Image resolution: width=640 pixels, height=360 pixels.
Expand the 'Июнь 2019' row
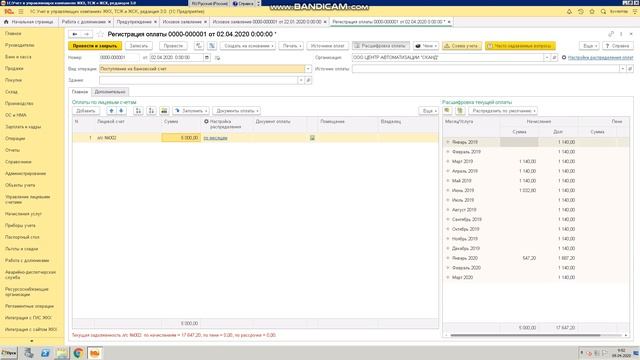tap(448, 191)
